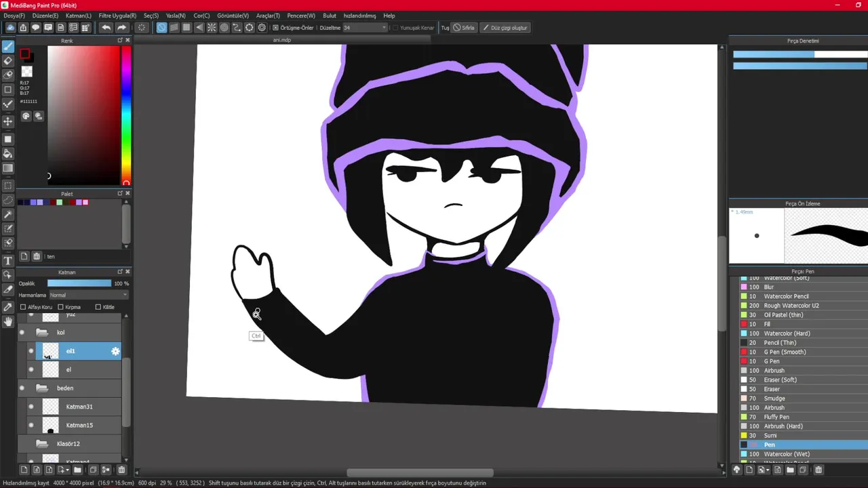This screenshot has width=868, height=488.
Task: Click the Düz çizgi oluştur button
Action: 505,28
